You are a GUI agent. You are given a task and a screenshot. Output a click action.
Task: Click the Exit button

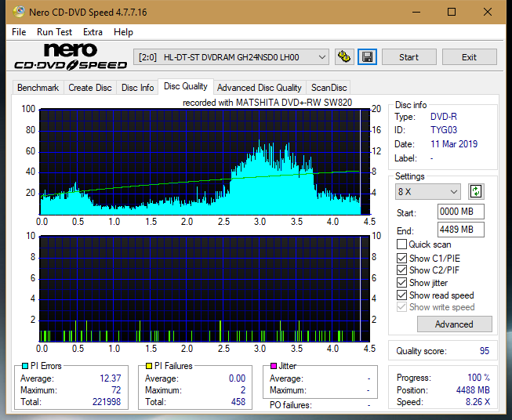pos(469,57)
